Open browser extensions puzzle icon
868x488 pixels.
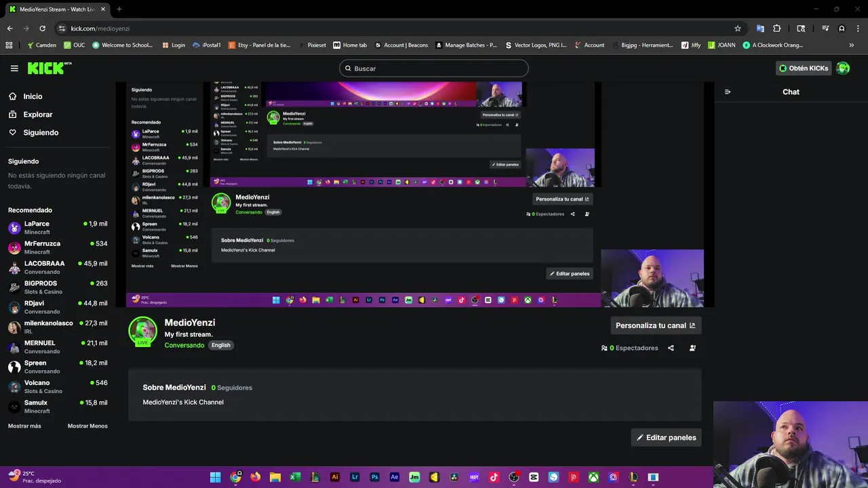pos(777,28)
